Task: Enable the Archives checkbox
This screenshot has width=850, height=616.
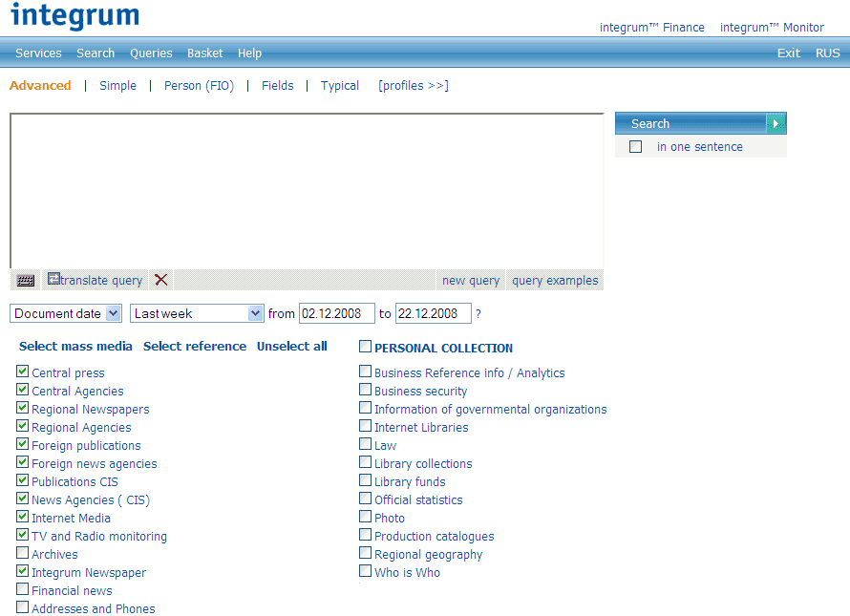Action: (x=23, y=553)
